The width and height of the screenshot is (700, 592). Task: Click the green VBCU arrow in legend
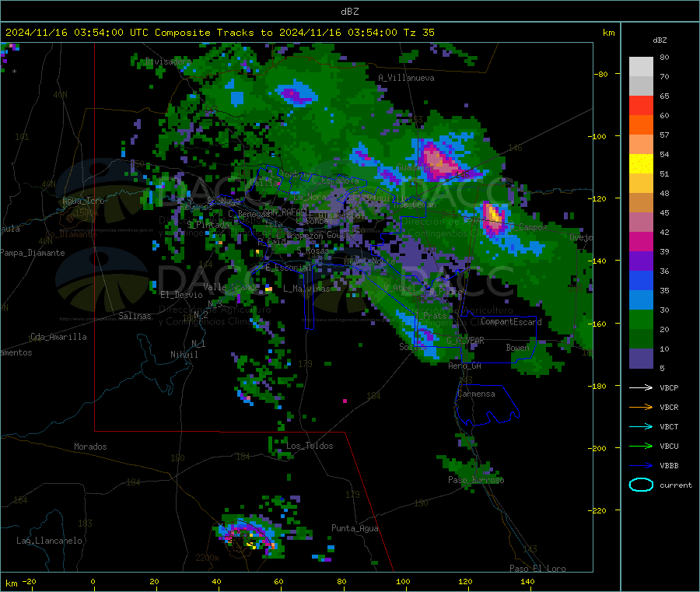click(641, 446)
